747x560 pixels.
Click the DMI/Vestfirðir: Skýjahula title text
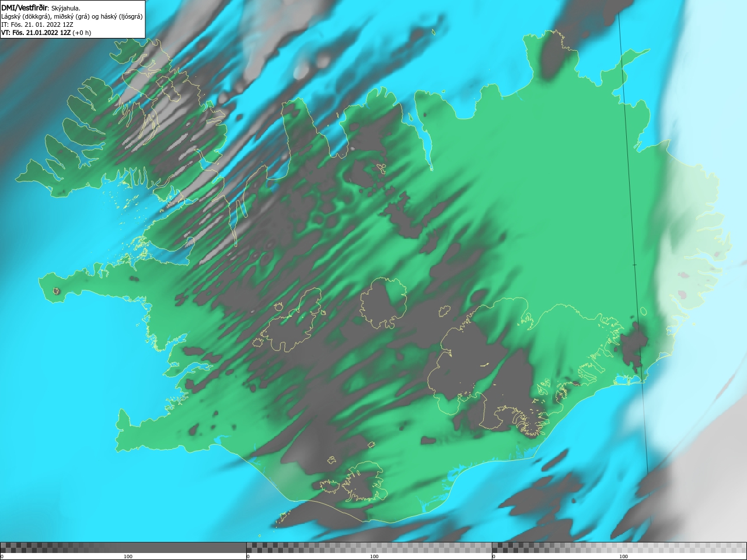(41, 8)
